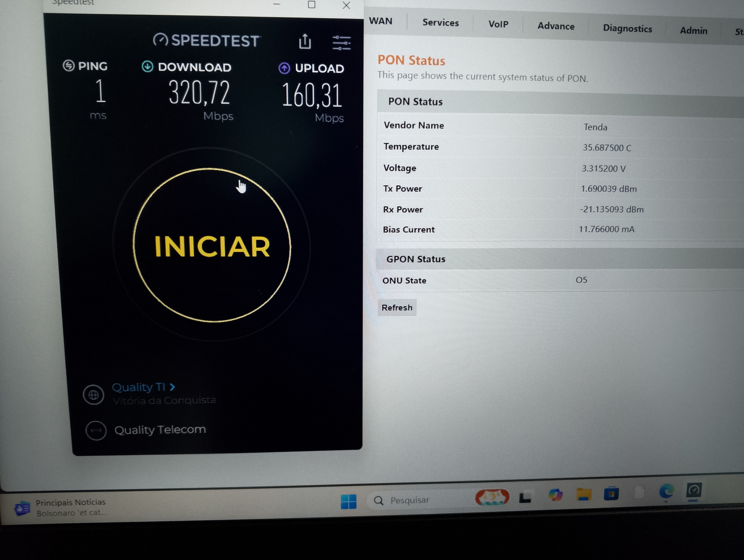Click the Windows Start button
This screenshot has width=744, height=560.
pos(348,501)
